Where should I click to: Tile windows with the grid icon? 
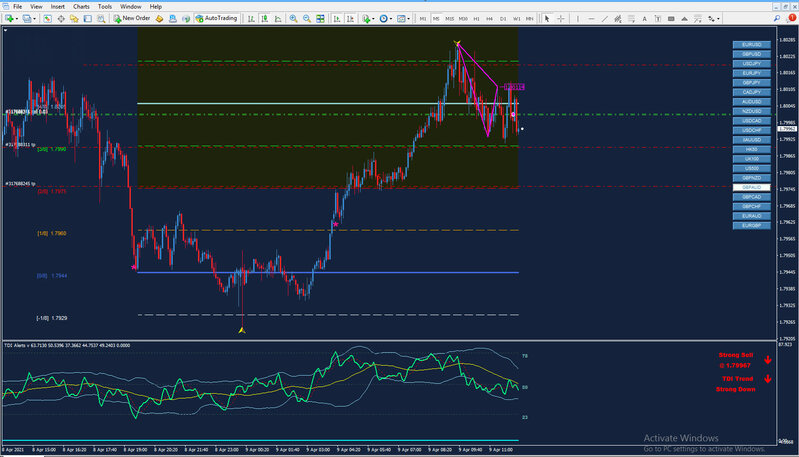[320, 19]
